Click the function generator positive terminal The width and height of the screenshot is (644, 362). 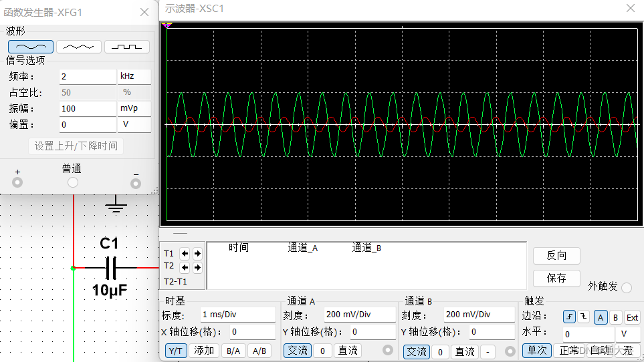point(17,182)
